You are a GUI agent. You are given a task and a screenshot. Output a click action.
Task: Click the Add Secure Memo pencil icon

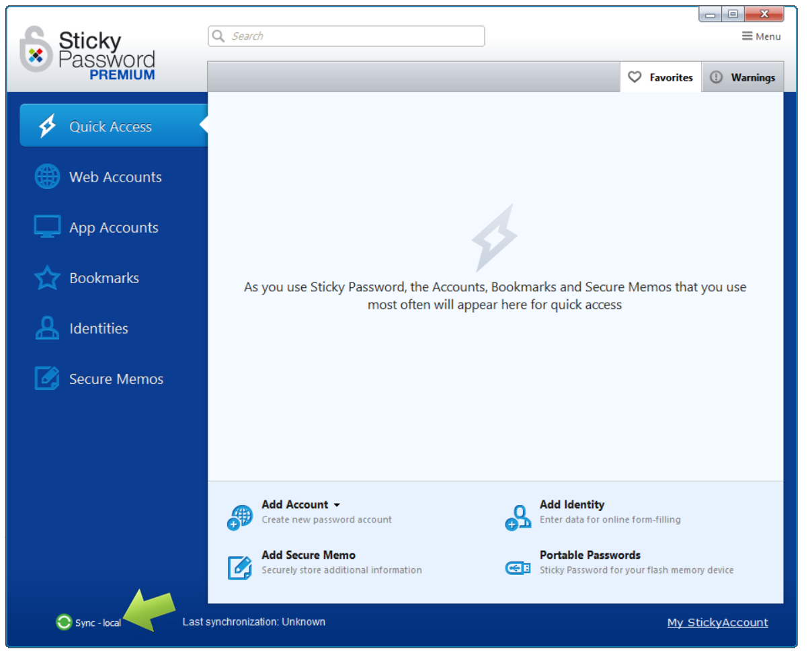[x=240, y=568]
